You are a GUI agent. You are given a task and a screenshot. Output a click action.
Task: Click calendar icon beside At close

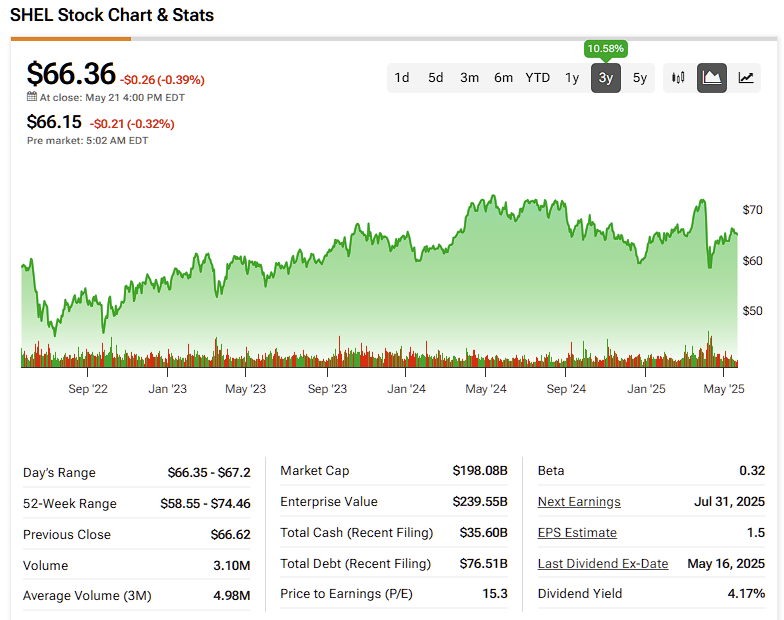click(32, 96)
